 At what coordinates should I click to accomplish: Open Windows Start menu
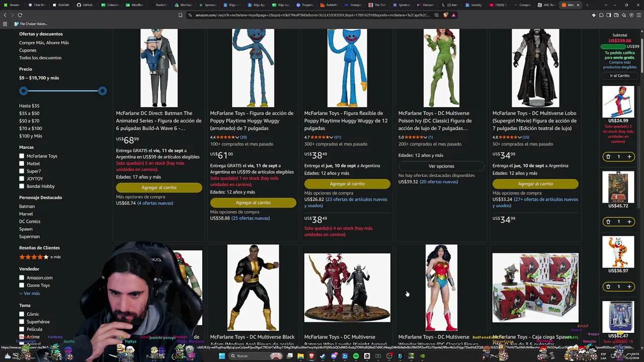pos(222,356)
